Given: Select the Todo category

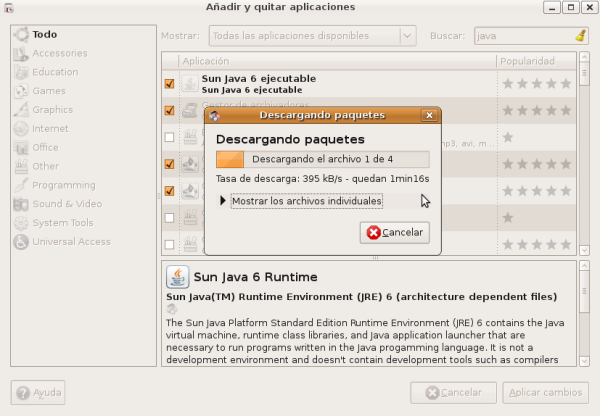Looking at the screenshot, I should tap(45, 34).
